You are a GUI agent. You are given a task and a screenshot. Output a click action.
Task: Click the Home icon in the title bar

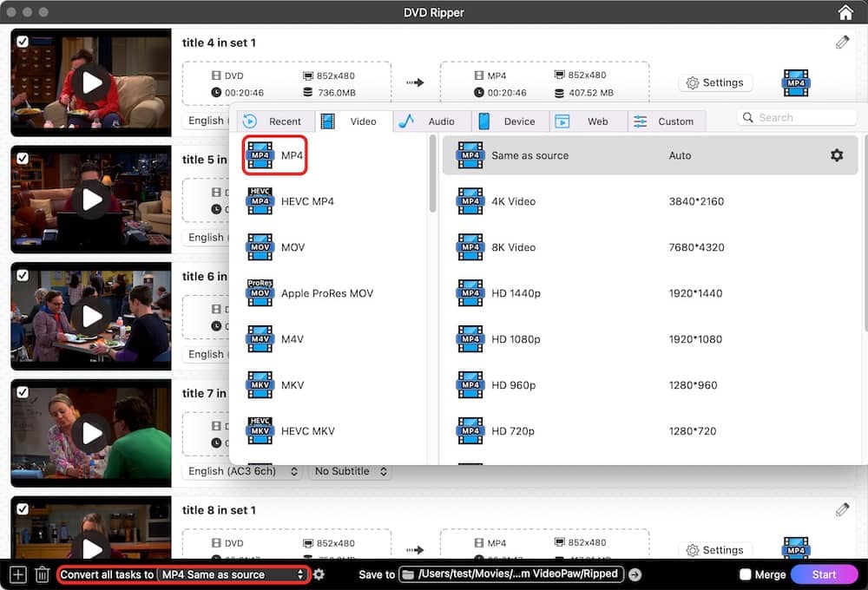tap(845, 12)
